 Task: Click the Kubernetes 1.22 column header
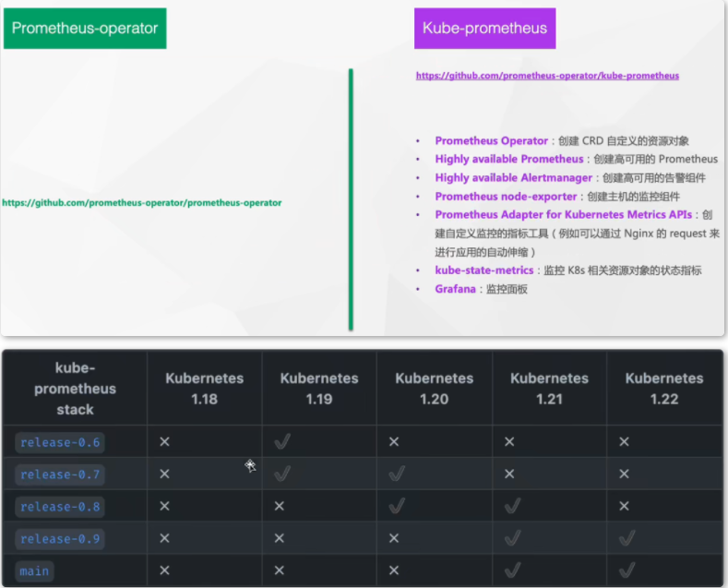pyautogui.click(x=664, y=389)
